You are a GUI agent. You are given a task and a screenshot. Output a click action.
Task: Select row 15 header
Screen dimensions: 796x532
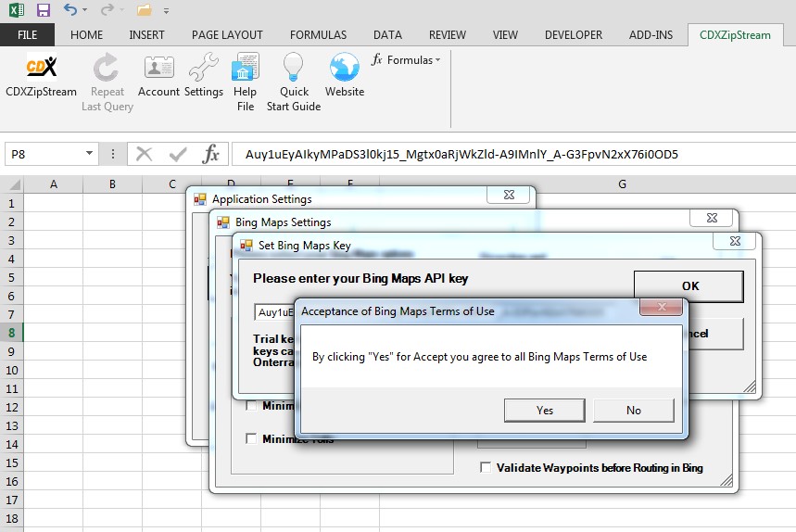[11, 463]
